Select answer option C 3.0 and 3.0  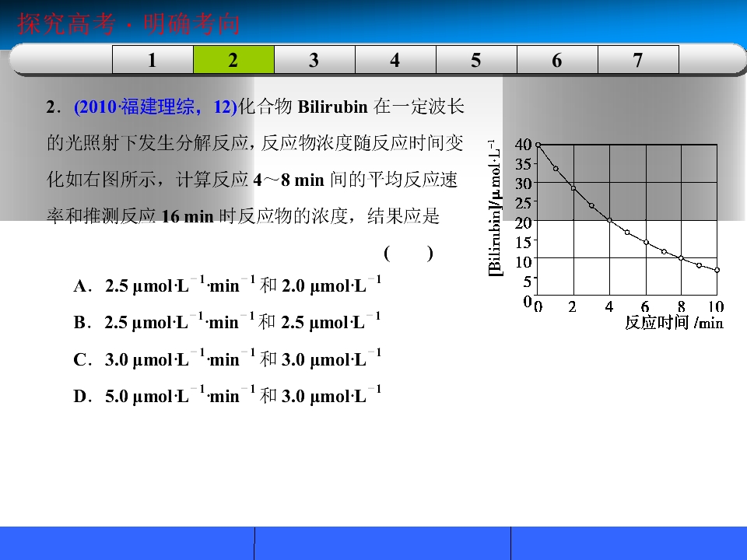coord(227,359)
